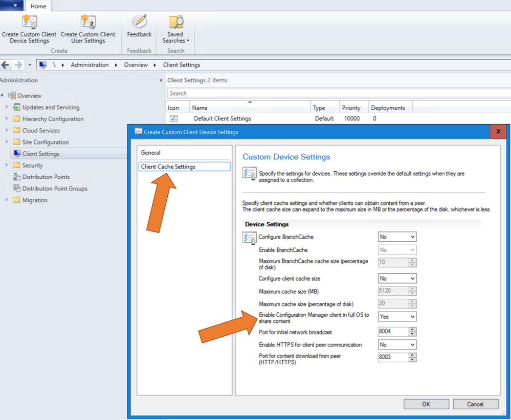Image resolution: width=511 pixels, height=420 pixels.
Task: Select Client Cache Settings in dialog list
Action: click(184, 167)
